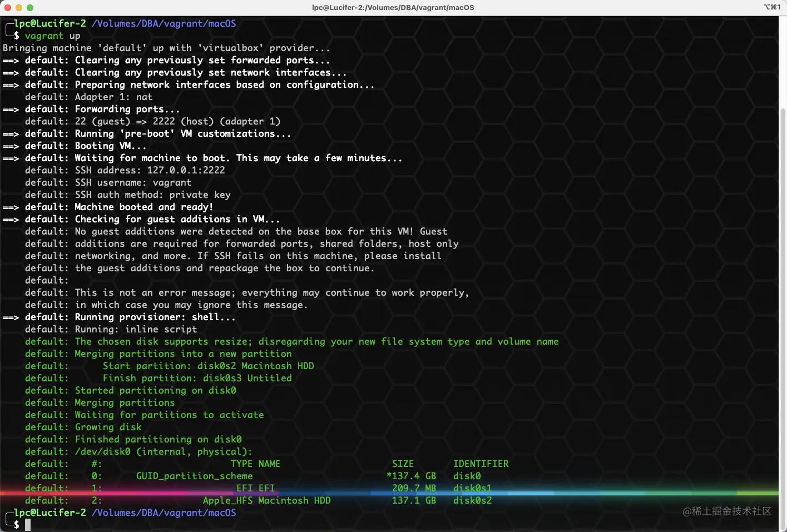The width and height of the screenshot is (787, 532).
Task: Click the 'Started partitioning on disk0' line
Action: (130, 391)
